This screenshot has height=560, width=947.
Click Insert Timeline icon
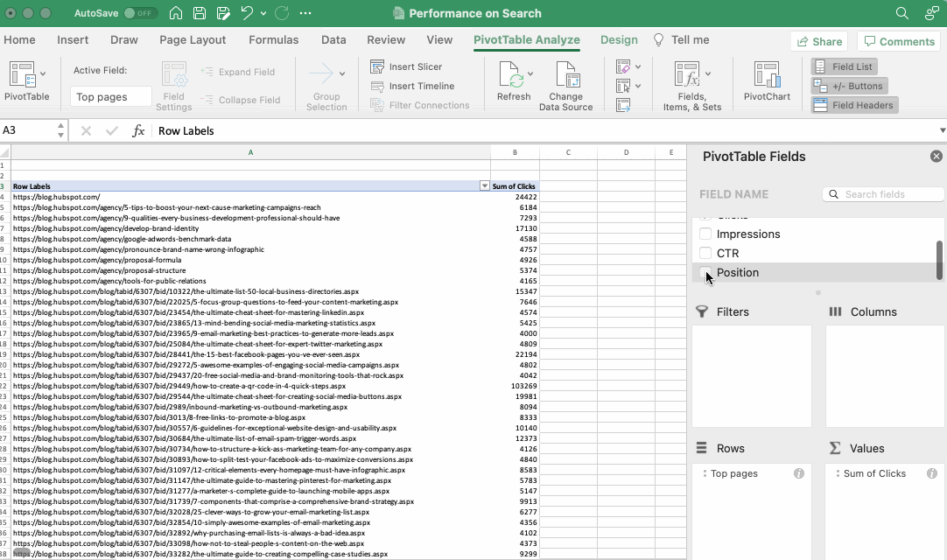(x=377, y=86)
